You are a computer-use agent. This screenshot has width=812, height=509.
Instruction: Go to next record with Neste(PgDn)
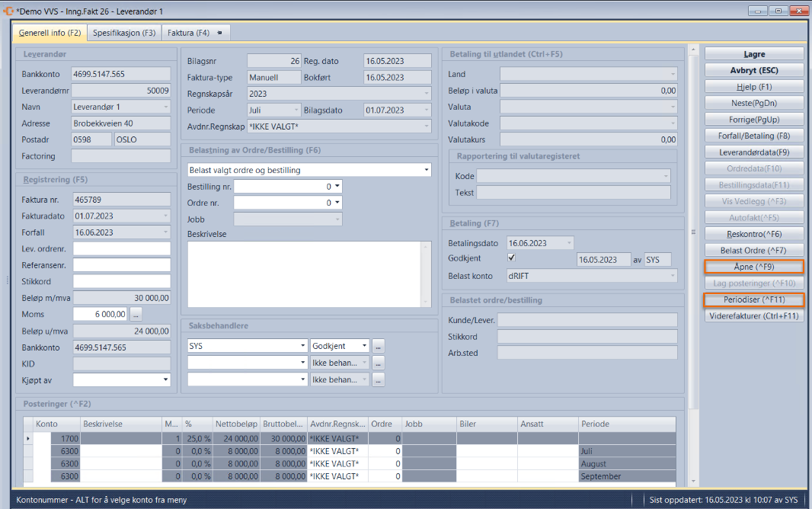click(754, 103)
